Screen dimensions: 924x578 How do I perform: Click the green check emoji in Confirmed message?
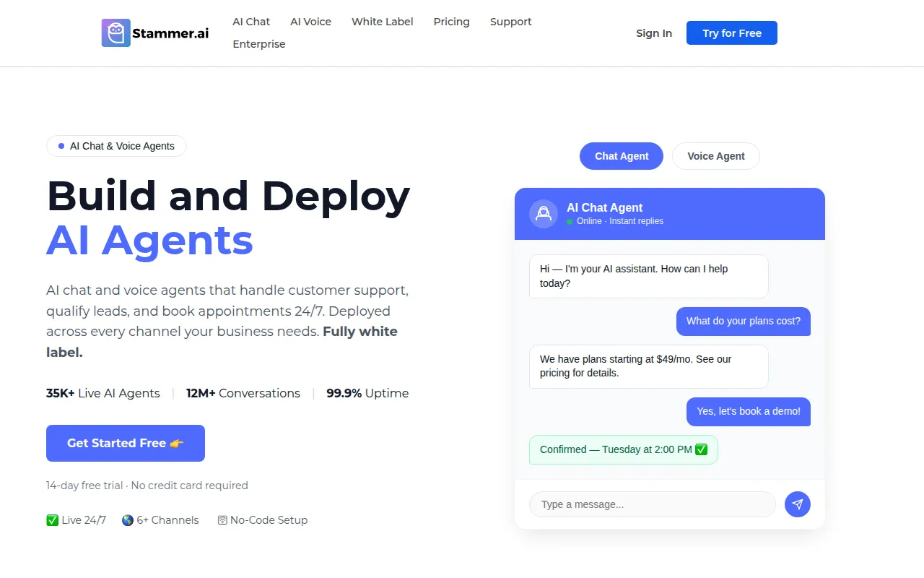click(x=701, y=449)
